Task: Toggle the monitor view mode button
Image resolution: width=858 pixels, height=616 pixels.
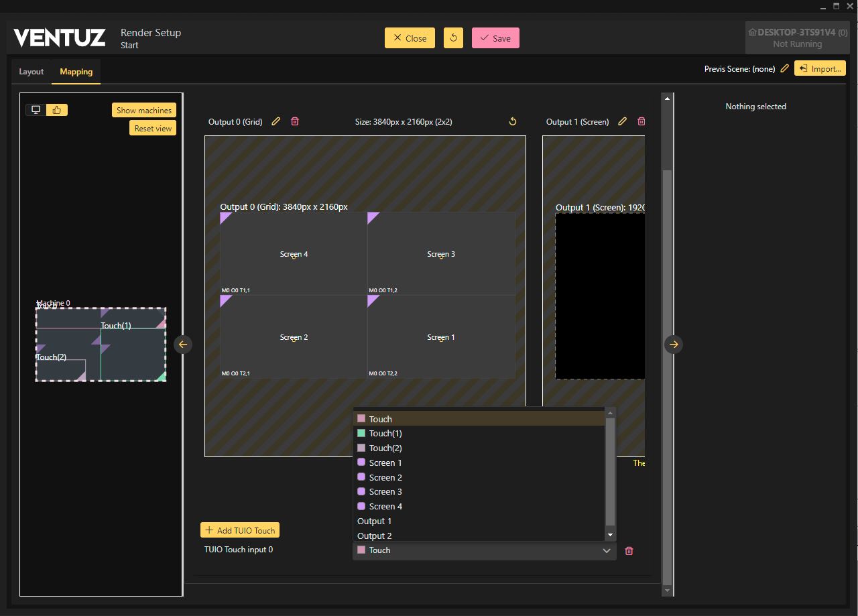Action: pos(36,110)
